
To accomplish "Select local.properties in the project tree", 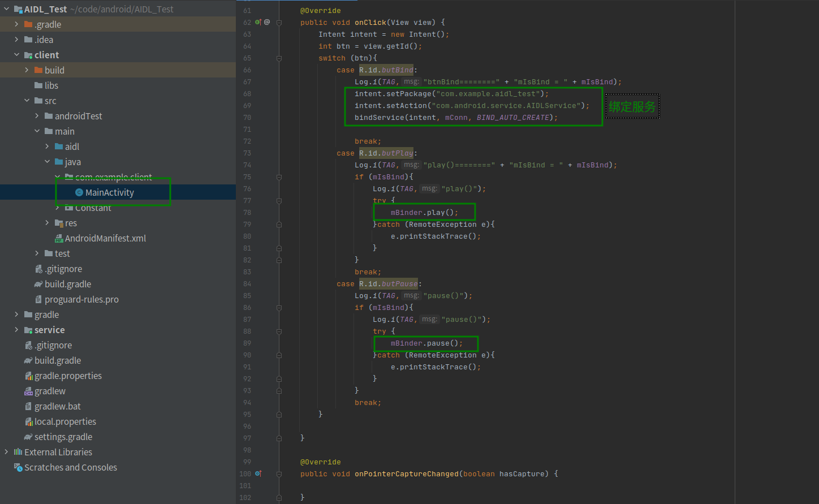I will [x=65, y=422].
